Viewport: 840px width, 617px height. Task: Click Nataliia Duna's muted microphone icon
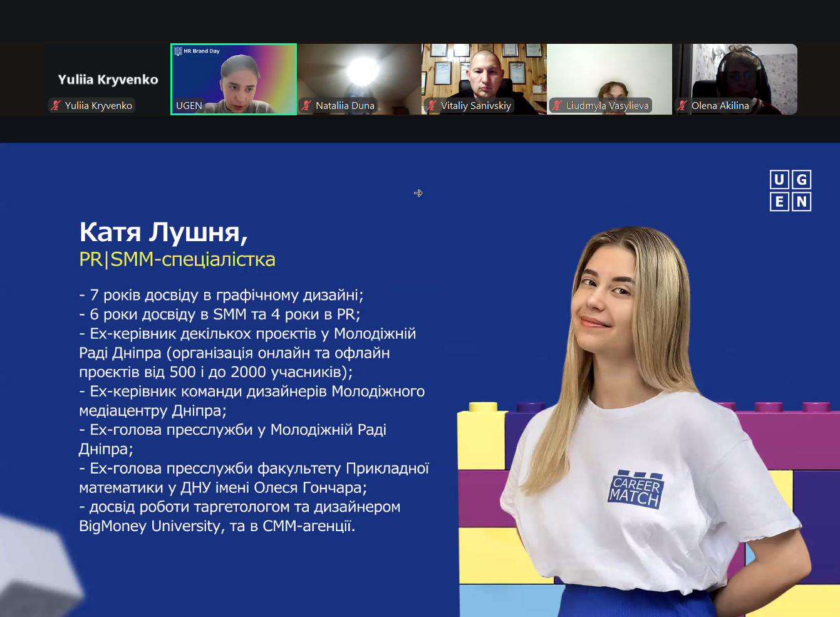tap(306, 105)
